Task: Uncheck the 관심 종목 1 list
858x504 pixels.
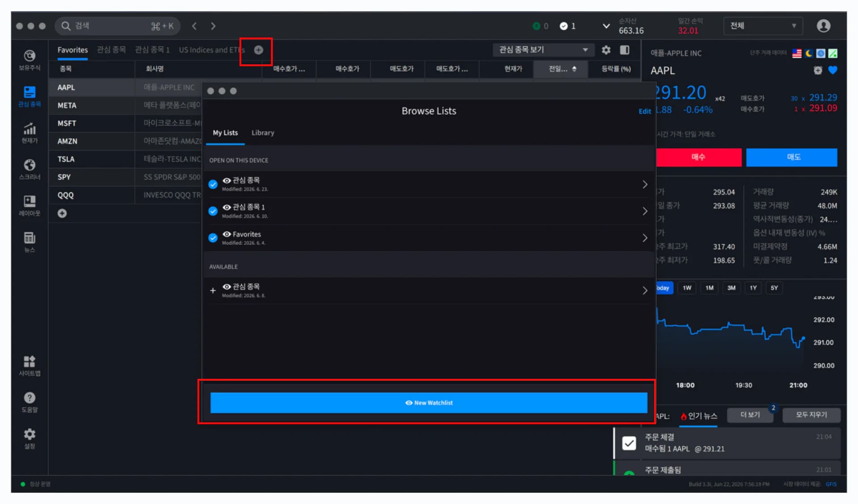Action: pyautogui.click(x=213, y=211)
